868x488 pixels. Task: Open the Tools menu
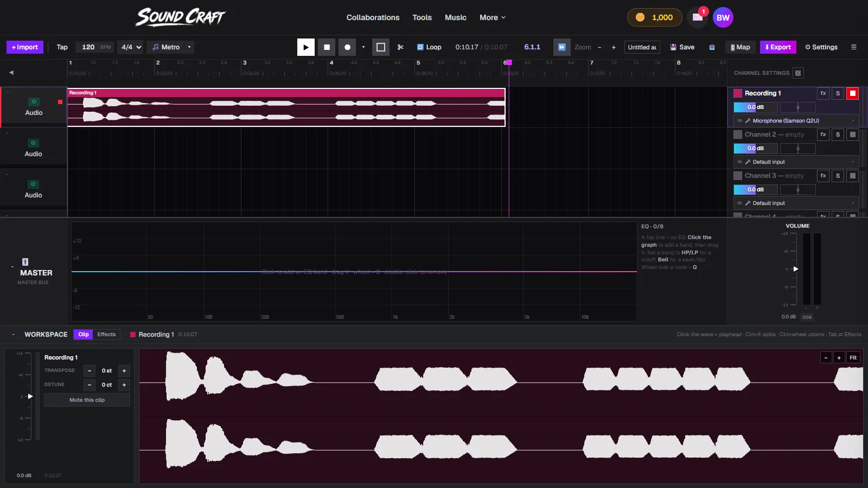pos(422,17)
